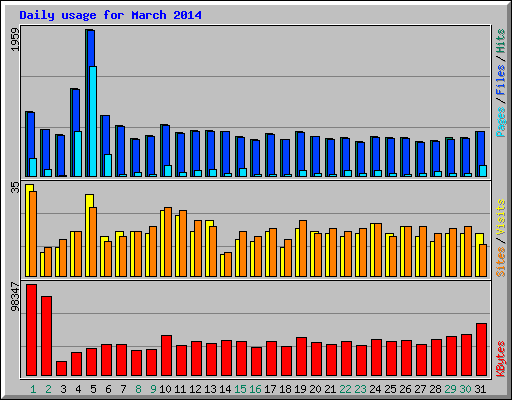Click day 28 on the x-axis
Viewport: 512px width, 400px height.
(x=435, y=389)
